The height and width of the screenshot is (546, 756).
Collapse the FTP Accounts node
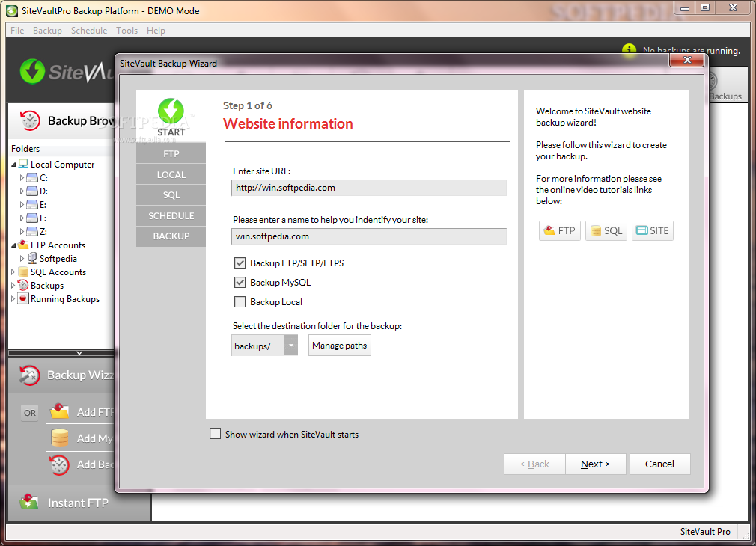(13, 245)
